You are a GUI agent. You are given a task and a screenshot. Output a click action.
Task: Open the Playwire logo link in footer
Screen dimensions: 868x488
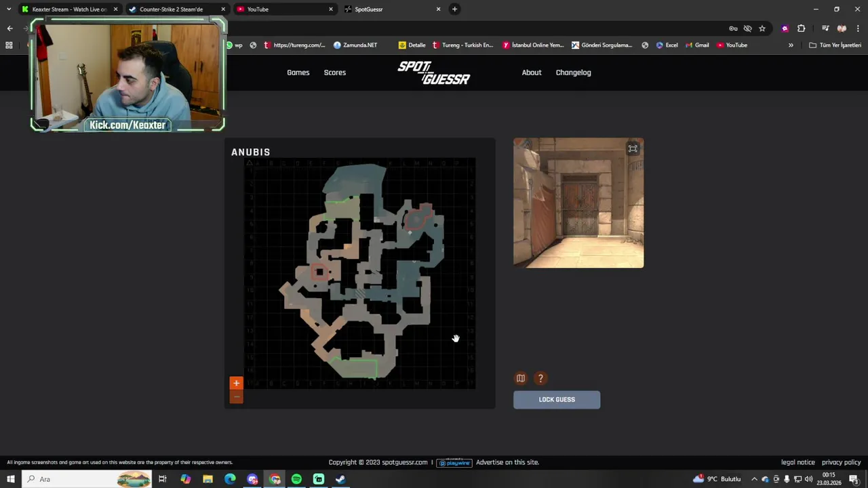[x=454, y=462]
